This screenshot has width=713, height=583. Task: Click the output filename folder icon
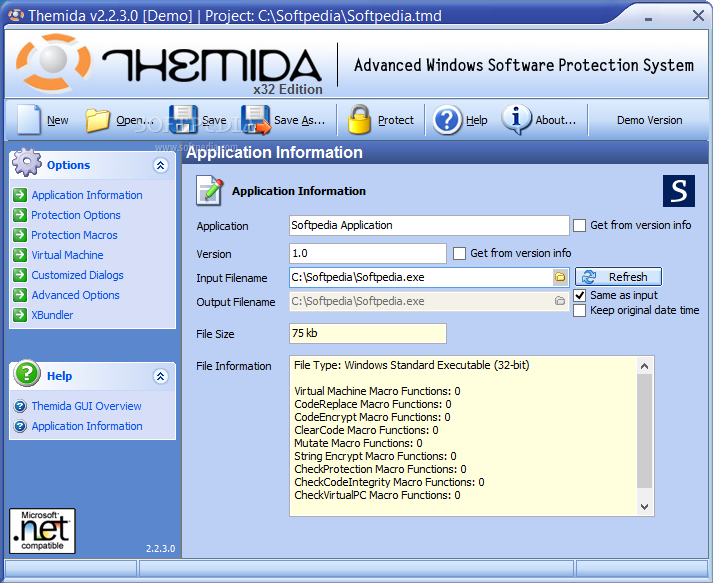560,301
